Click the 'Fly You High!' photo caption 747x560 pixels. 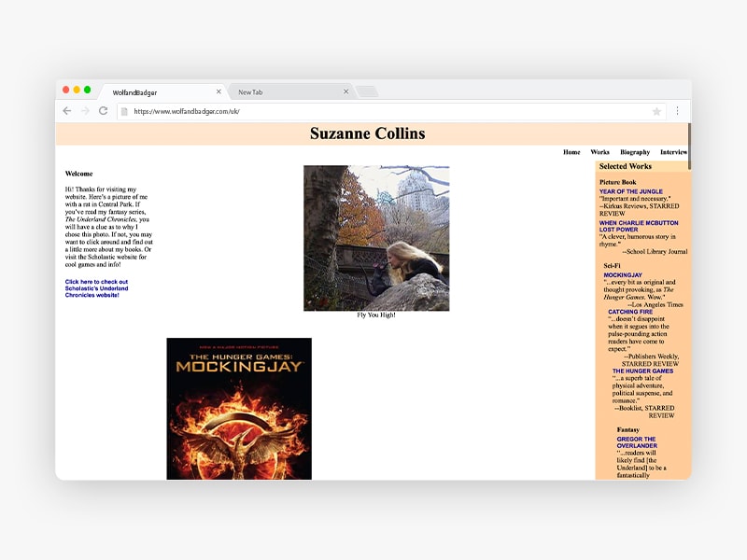[x=376, y=315]
